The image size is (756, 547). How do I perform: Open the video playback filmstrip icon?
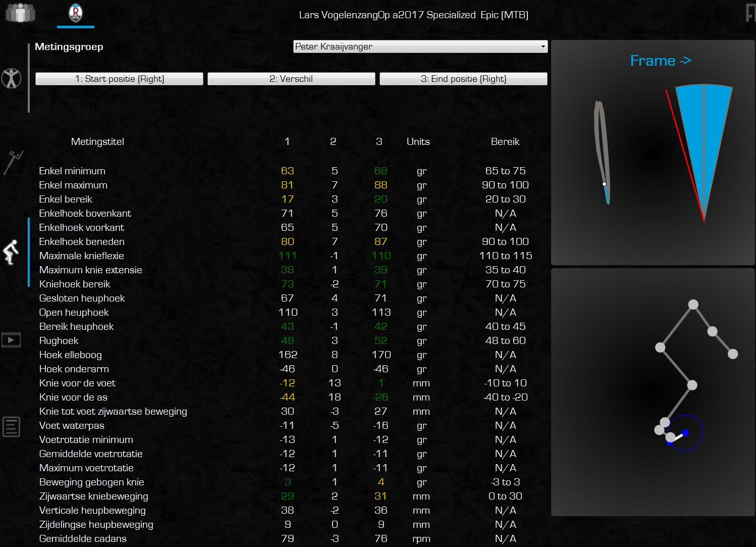(11, 340)
